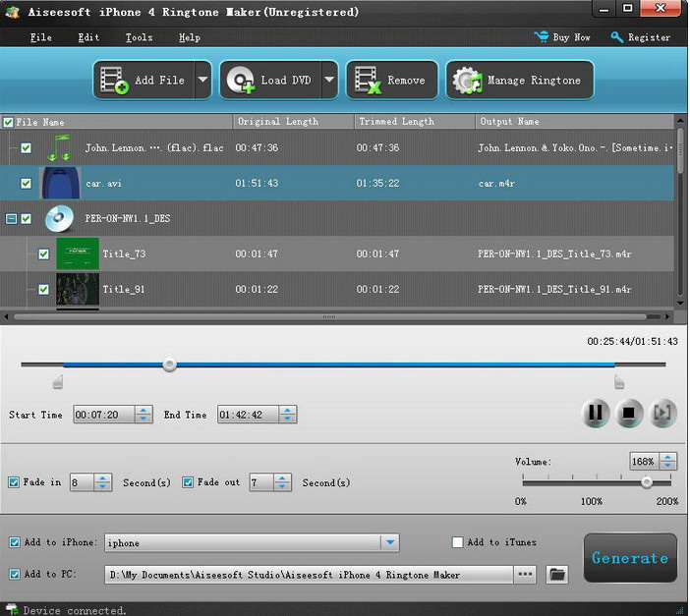This screenshot has height=616, width=690.
Task: Click the Fade out seconds stepper
Action: (x=282, y=482)
